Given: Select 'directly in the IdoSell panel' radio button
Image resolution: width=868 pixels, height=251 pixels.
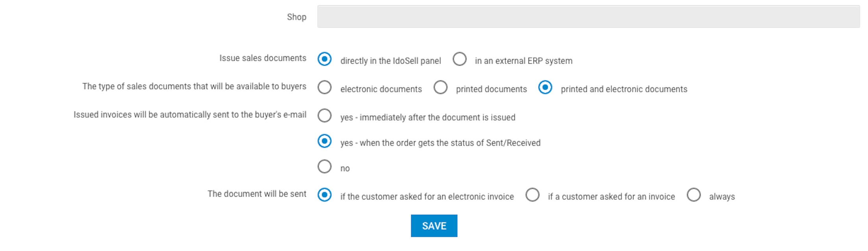Looking at the screenshot, I should [325, 59].
